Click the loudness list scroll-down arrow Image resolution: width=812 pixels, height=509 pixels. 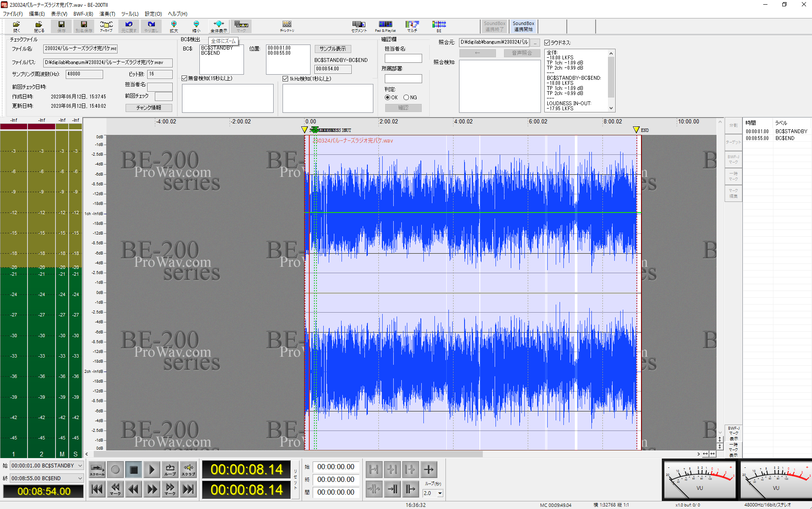coord(611,108)
